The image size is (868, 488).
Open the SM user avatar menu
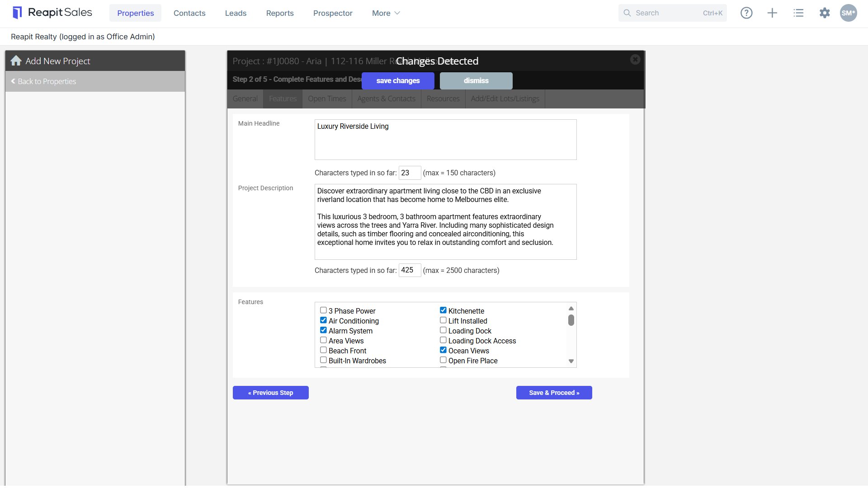coord(849,13)
